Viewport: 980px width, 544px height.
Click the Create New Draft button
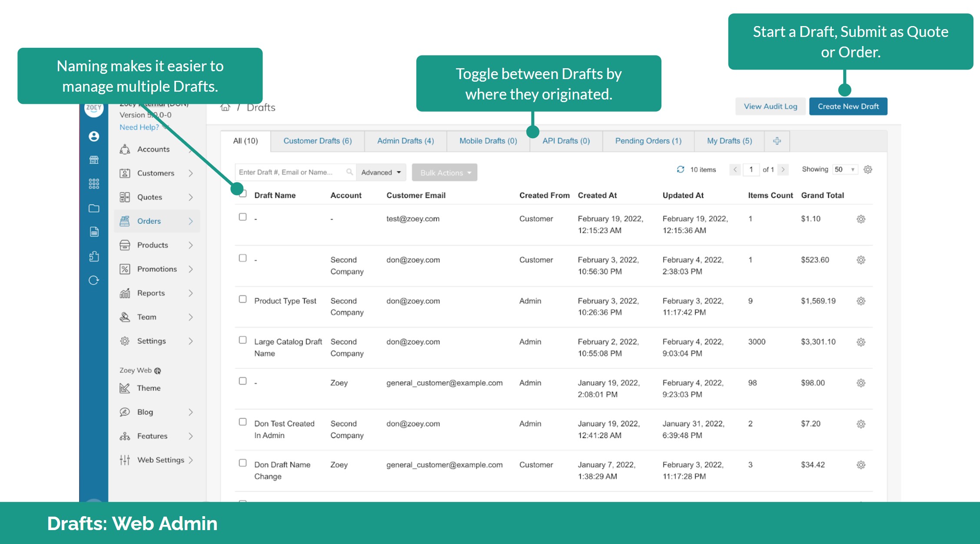tap(847, 106)
